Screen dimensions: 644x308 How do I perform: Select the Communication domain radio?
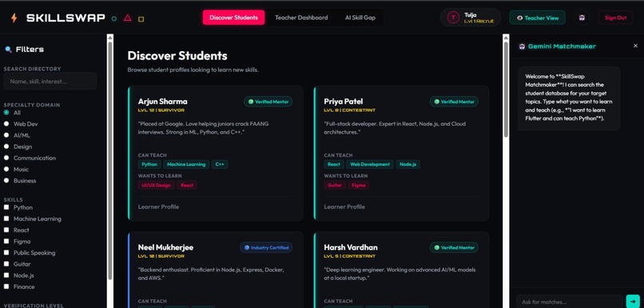tap(6, 158)
